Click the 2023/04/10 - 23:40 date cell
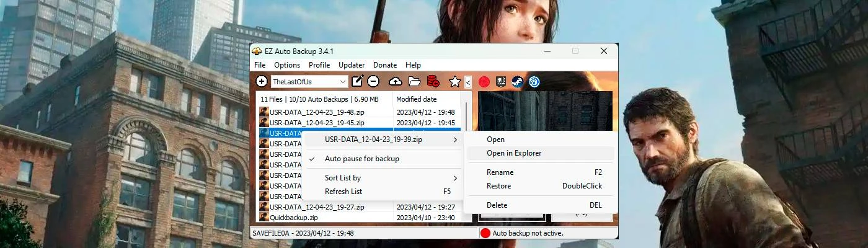The image size is (868, 248). coord(426,218)
